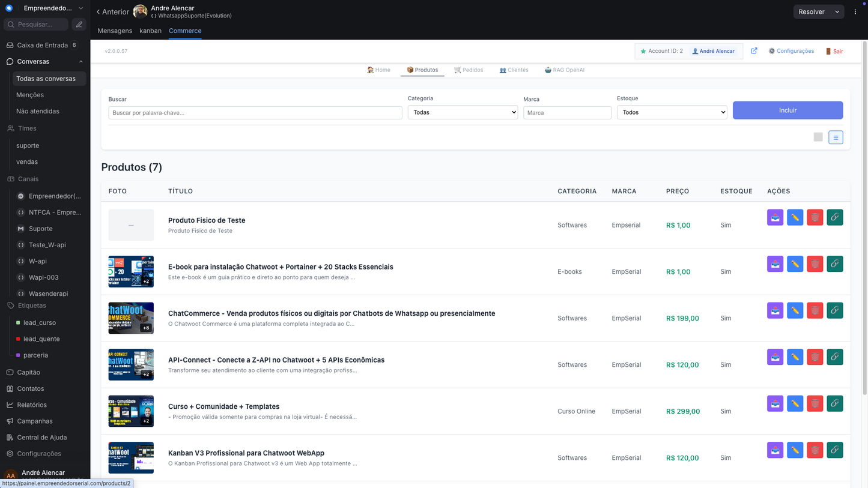
Task: Open the external link icon near Account ID
Action: pyautogui.click(x=754, y=51)
